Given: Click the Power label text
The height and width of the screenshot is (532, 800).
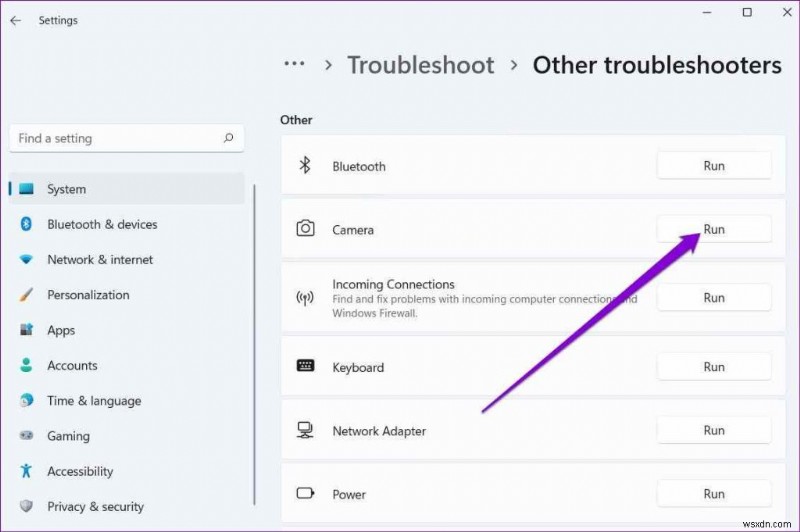Looking at the screenshot, I should click(349, 494).
